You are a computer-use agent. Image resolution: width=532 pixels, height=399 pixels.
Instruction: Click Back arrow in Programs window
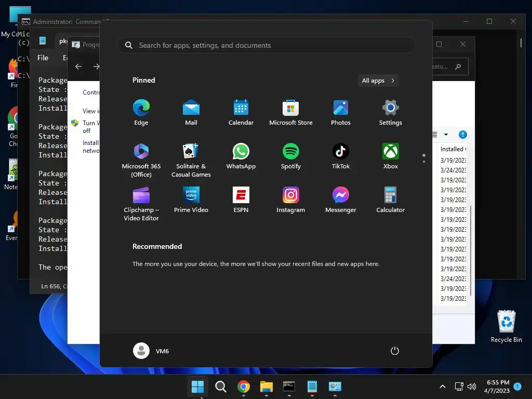78,66
